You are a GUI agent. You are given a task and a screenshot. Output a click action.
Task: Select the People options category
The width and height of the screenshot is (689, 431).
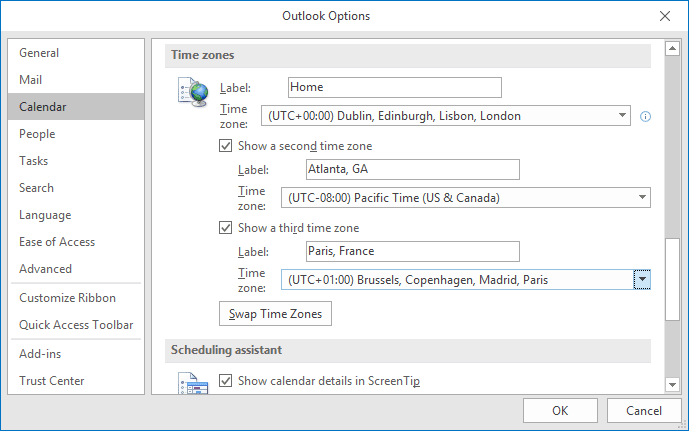(x=76, y=134)
